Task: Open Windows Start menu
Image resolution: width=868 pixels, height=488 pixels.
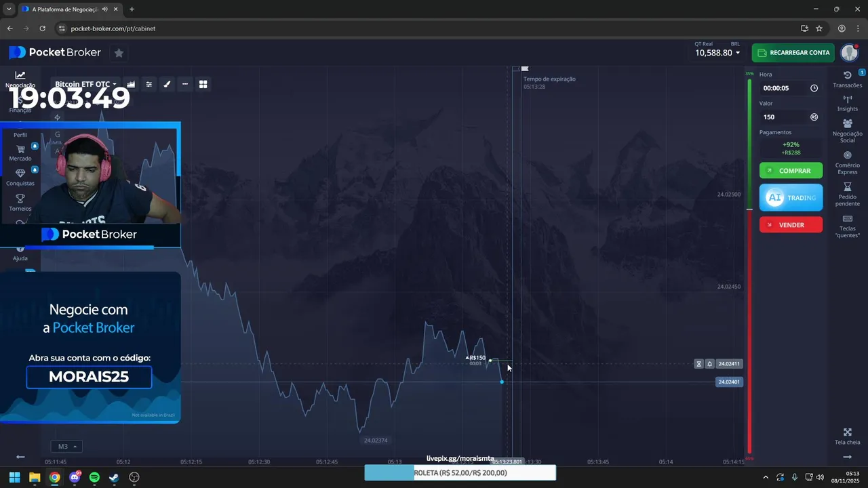Action: tap(14, 477)
